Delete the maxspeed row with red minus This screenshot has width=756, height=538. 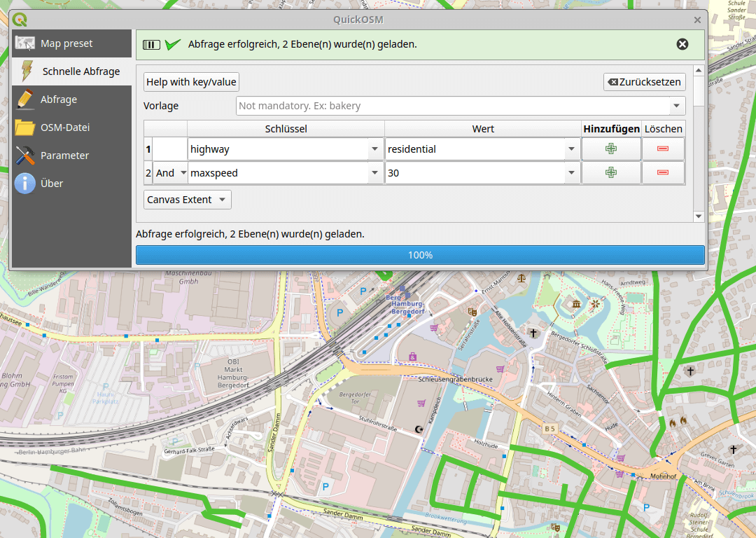pyautogui.click(x=663, y=173)
